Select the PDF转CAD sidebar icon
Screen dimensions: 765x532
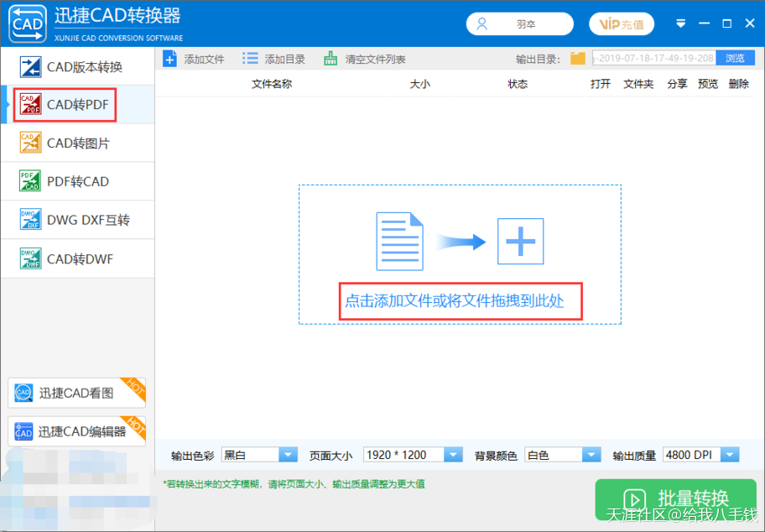pos(30,181)
